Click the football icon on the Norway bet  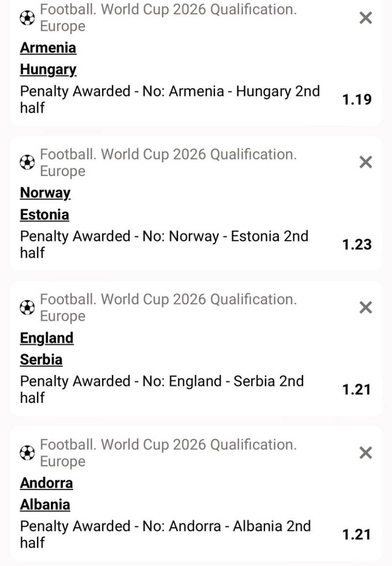point(27,162)
